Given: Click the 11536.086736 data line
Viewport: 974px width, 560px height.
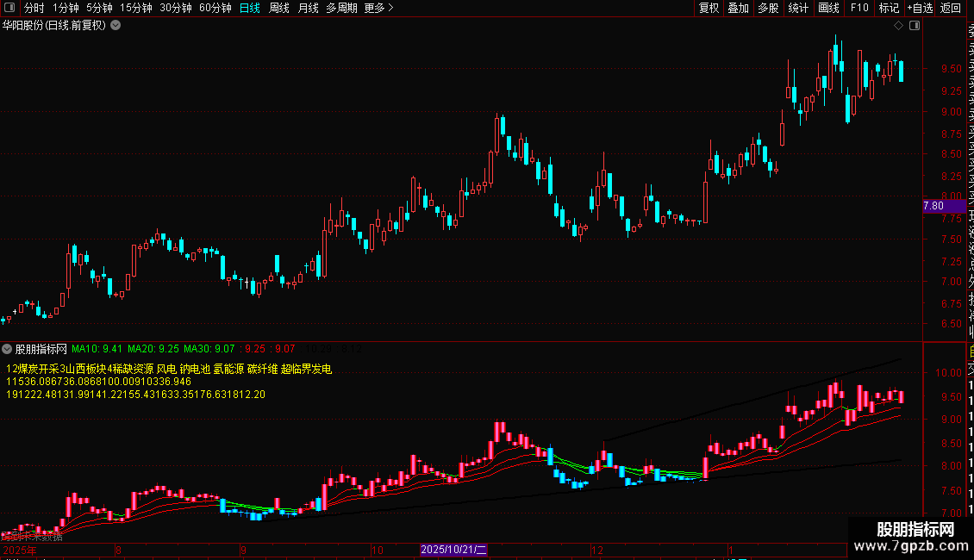Looking at the screenshot, I should pyautogui.click(x=99, y=382).
